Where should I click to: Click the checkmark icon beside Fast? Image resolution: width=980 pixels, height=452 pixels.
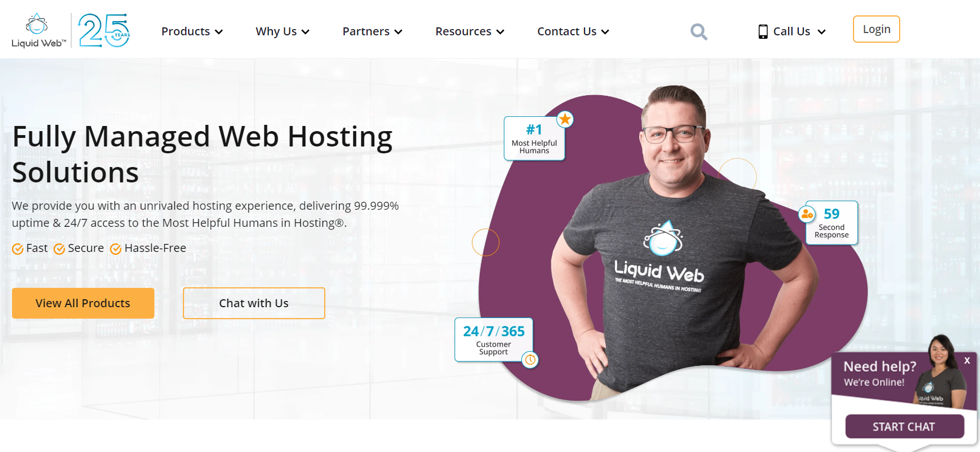point(18,249)
